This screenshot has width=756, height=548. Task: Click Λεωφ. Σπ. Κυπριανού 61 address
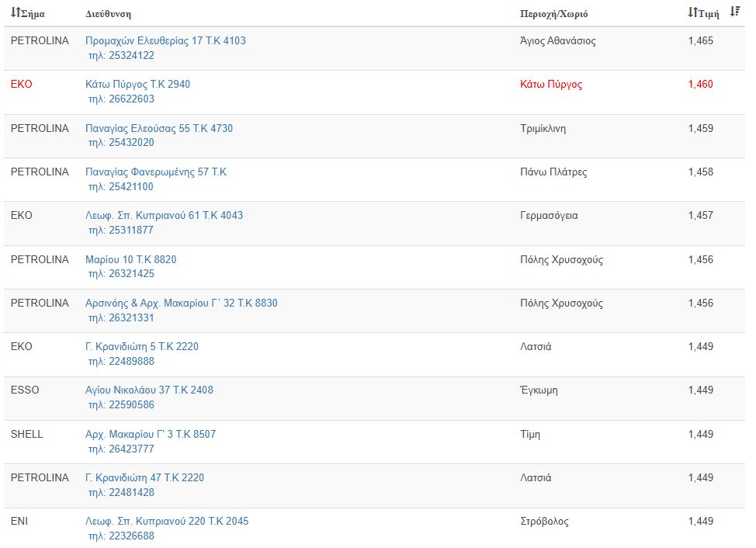[164, 215]
